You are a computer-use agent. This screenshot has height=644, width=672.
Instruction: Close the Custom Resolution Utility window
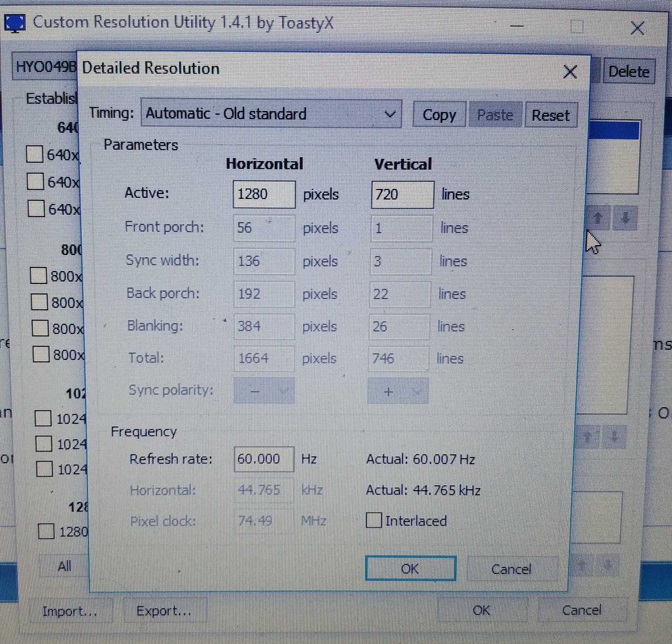click(637, 28)
